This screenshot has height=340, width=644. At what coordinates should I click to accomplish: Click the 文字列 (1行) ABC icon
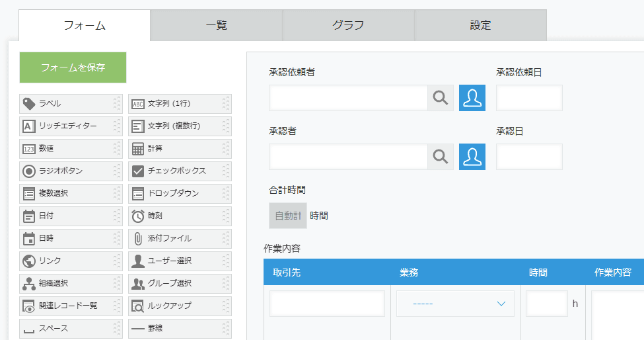138,104
